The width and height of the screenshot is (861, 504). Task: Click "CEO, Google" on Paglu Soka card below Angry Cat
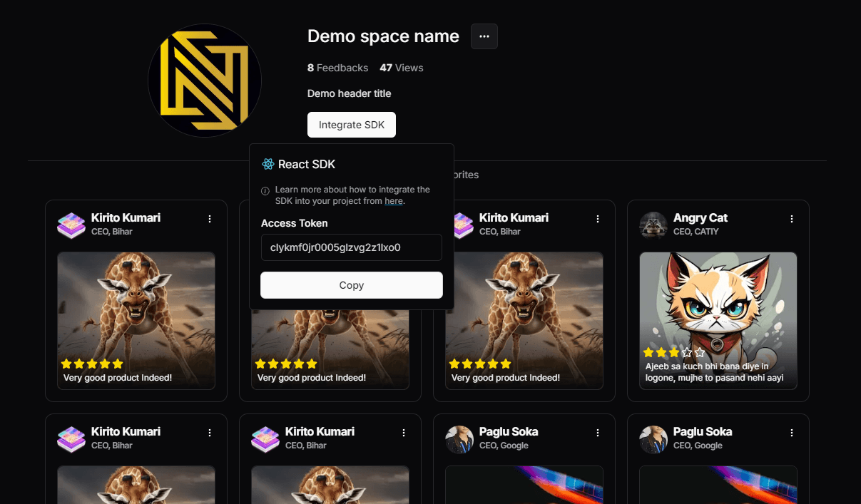click(x=698, y=446)
